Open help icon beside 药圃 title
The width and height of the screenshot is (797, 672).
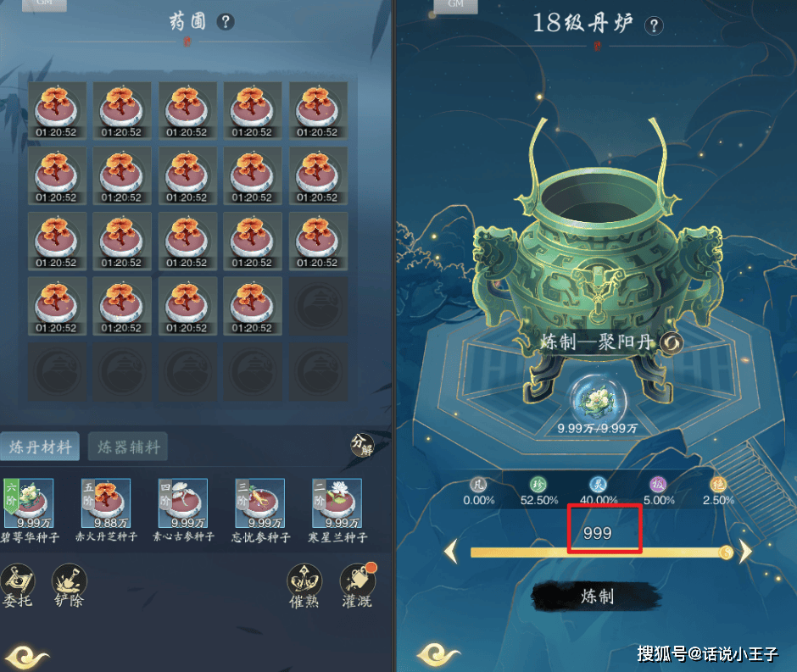(226, 22)
